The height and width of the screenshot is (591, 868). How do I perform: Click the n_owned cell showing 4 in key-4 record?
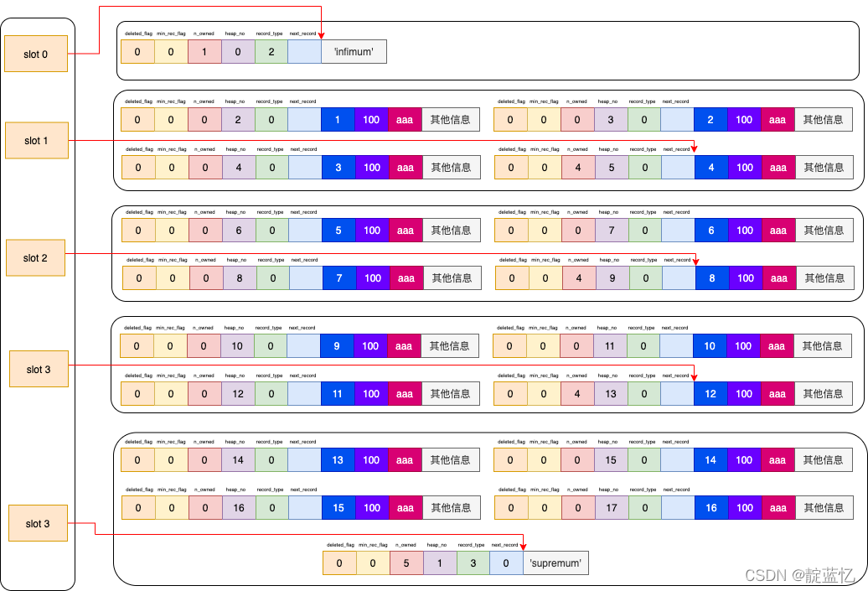[578, 168]
